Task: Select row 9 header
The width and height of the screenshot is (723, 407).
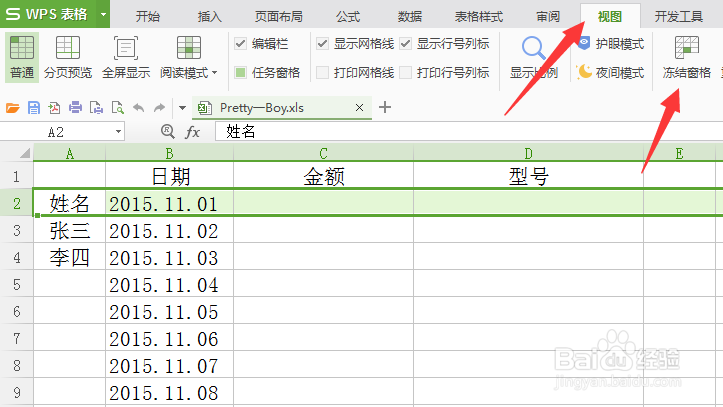Action: click(17, 392)
